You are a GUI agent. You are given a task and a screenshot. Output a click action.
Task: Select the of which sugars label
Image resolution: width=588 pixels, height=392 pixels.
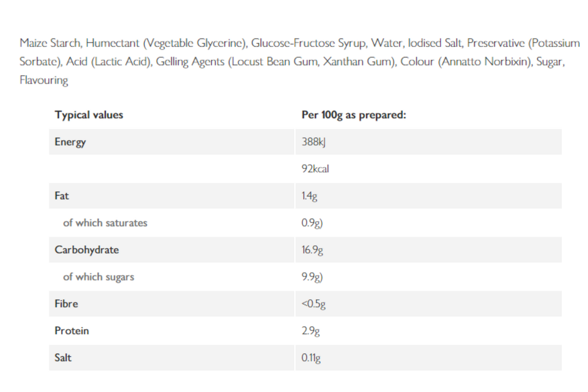click(99, 277)
